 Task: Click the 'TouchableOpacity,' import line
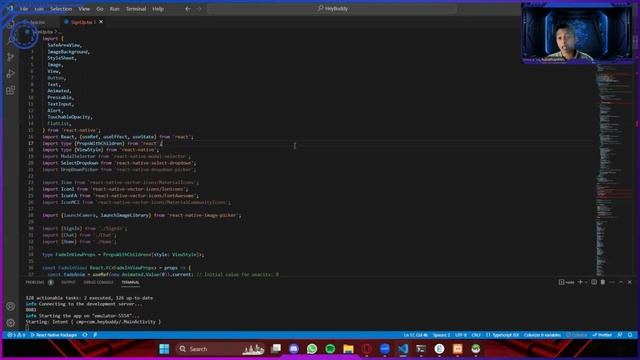click(70, 117)
